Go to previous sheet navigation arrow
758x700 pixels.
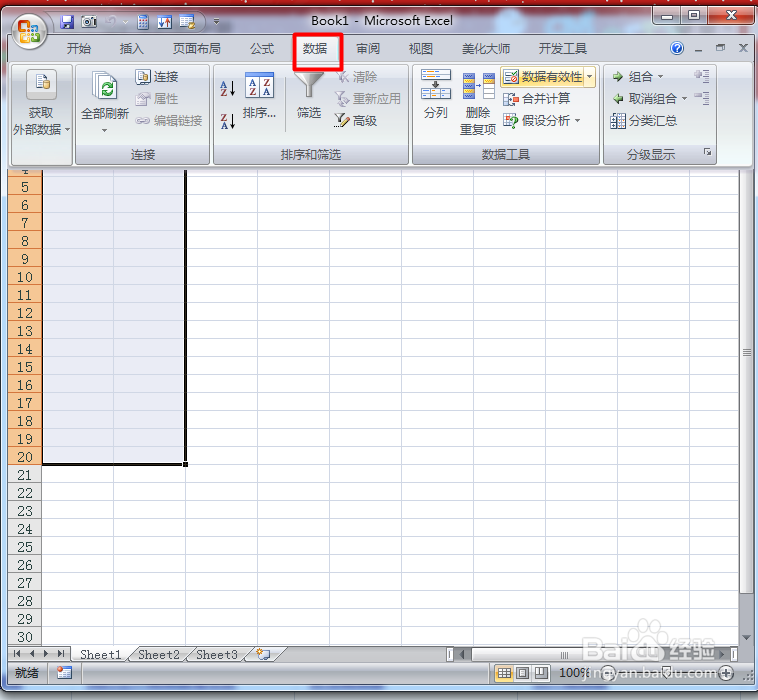tap(32, 654)
